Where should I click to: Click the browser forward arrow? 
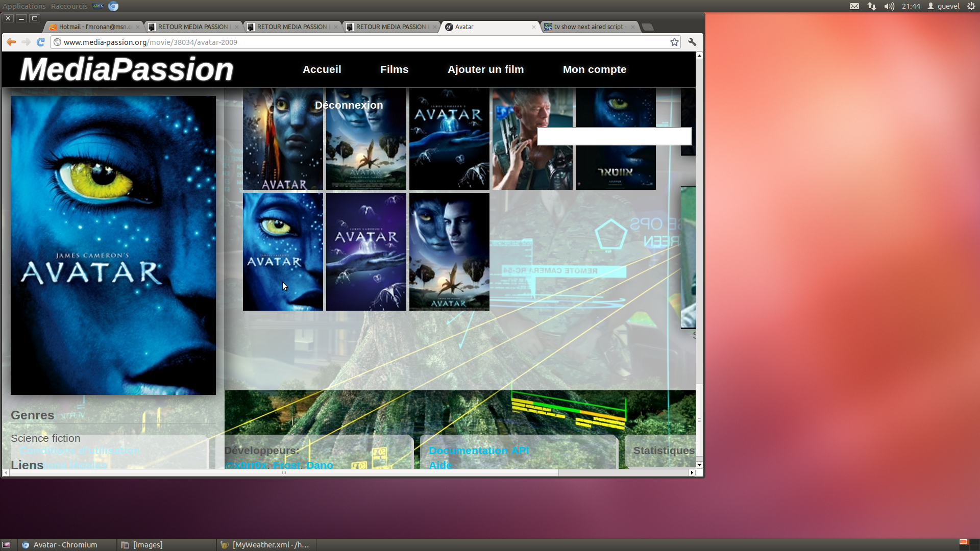[x=26, y=42]
